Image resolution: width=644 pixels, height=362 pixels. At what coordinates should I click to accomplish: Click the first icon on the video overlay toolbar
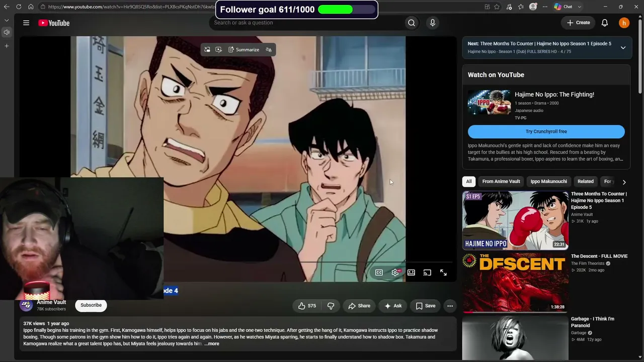point(207,50)
